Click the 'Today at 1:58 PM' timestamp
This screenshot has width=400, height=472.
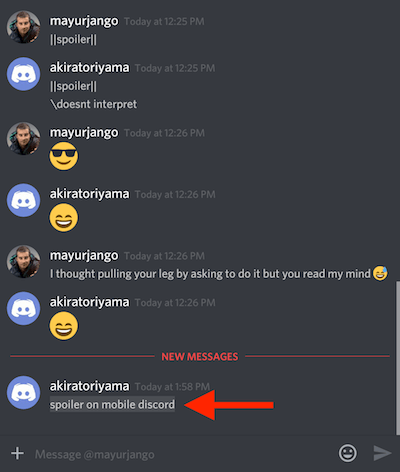[x=172, y=387]
